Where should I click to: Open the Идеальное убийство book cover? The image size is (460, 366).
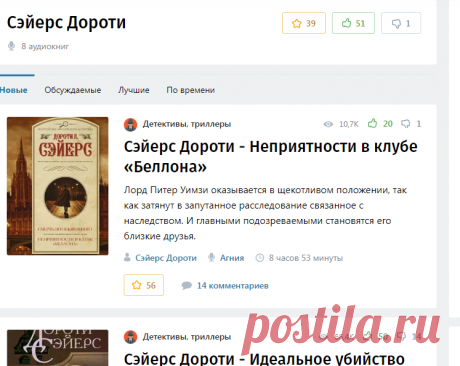click(x=58, y=348)
